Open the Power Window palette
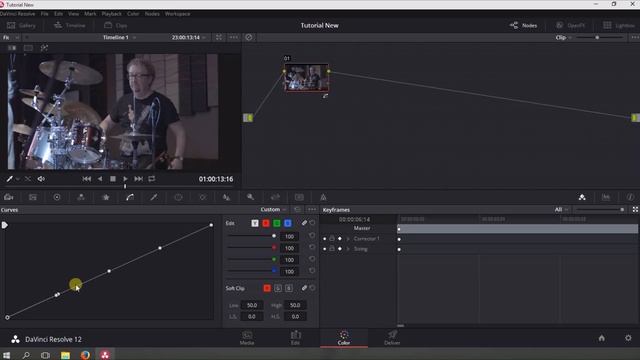Viewport: 640px width, 360px height. click(178, 197)
